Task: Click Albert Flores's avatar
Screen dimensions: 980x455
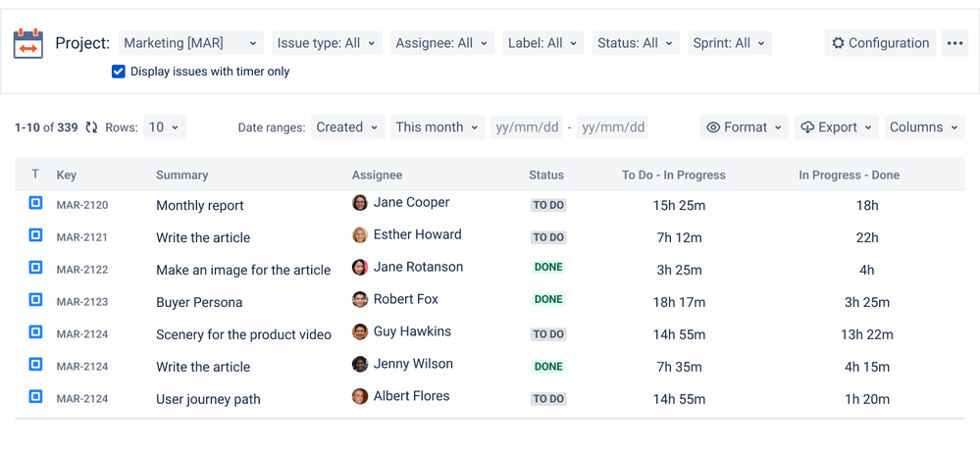Action: point(360,396)
